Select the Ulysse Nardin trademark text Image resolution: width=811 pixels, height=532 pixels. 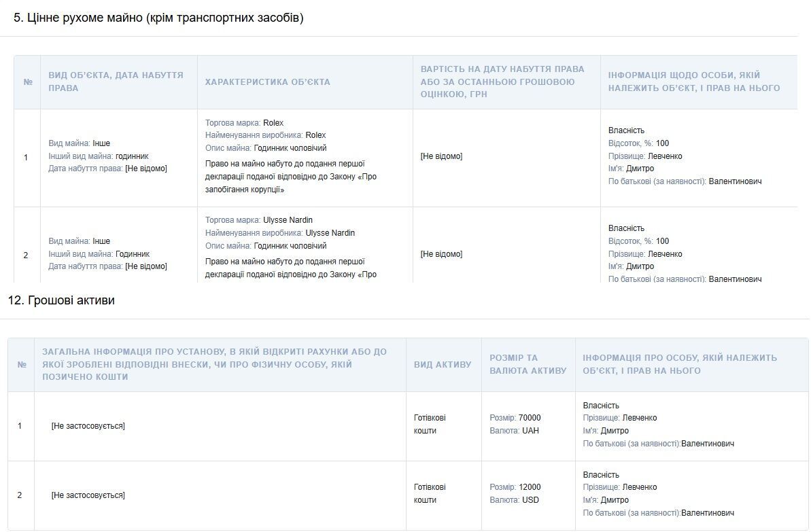(288, 220)
